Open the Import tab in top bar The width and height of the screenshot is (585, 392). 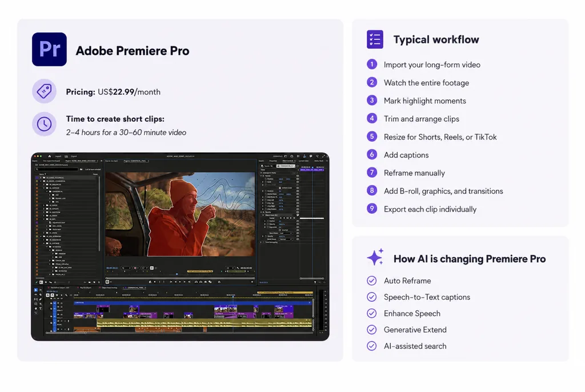click(58, 157)
